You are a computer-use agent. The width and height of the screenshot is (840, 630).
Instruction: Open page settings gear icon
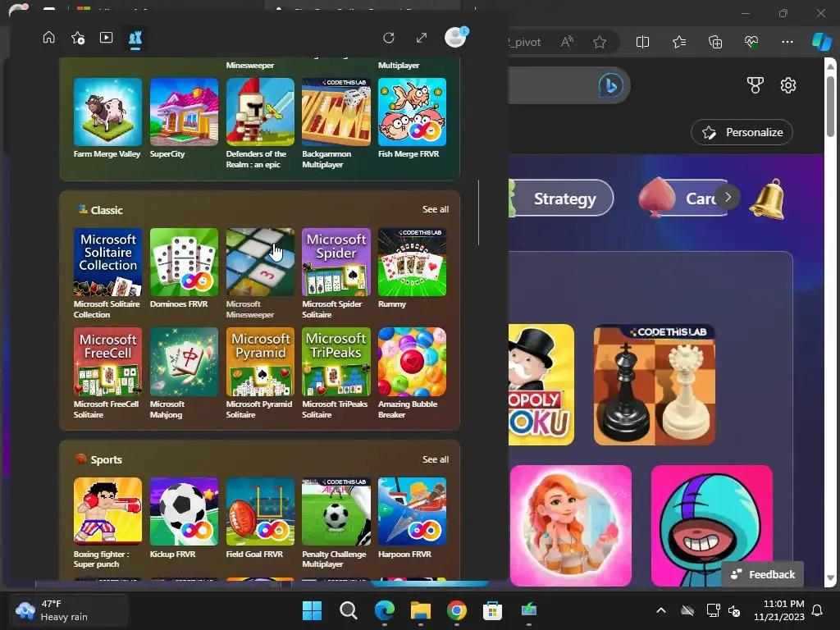(x=788, y=85)
